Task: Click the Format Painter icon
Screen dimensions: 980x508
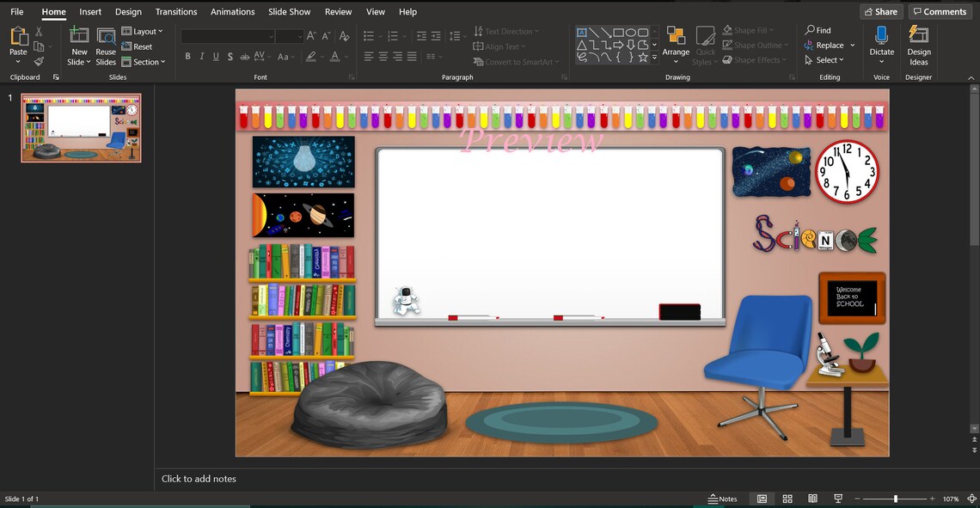Action: pos(38,61)
